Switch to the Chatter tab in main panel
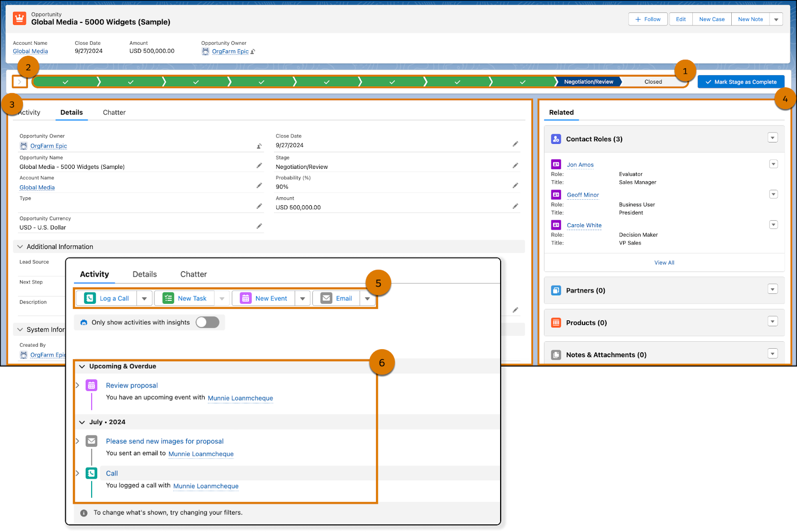Image resolution: width=797 pixels, height=532 pixels. click(x=114, y=113)
